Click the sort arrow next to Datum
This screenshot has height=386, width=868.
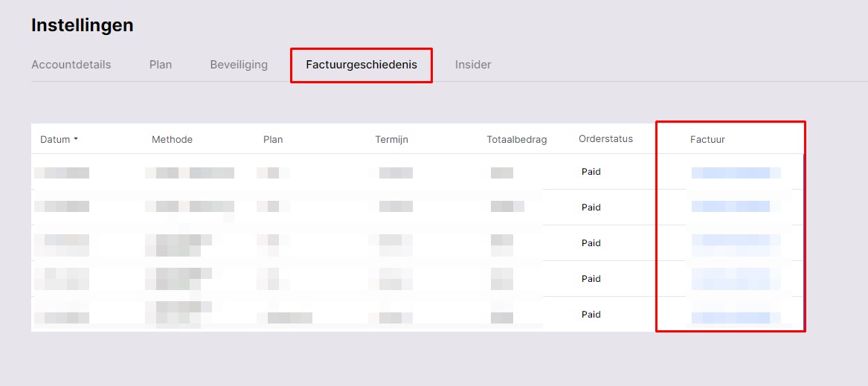pos(76,139)
